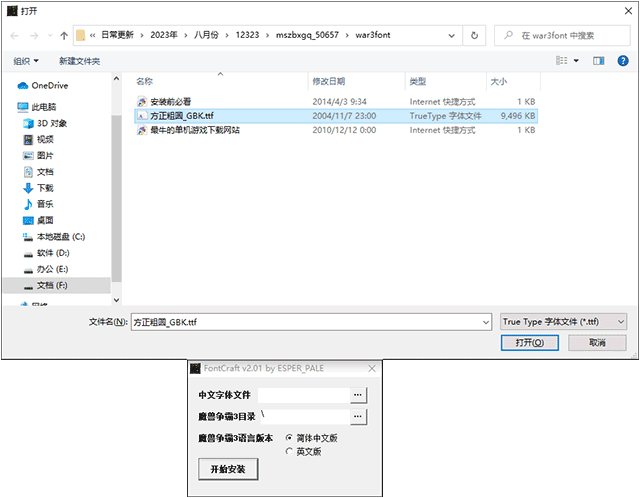Go forward using the forward arrow
Viewport: 640px width, 498px height.
34,36
